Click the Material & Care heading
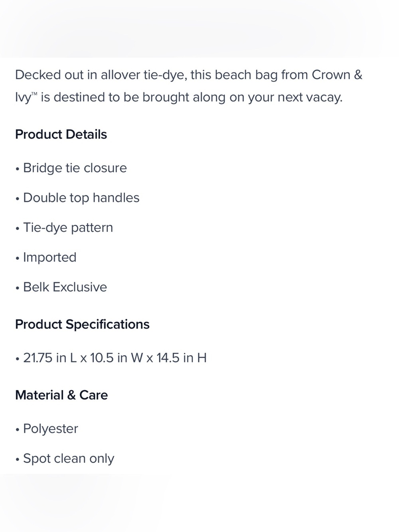 pyautogui.click(x=61, y=395)
